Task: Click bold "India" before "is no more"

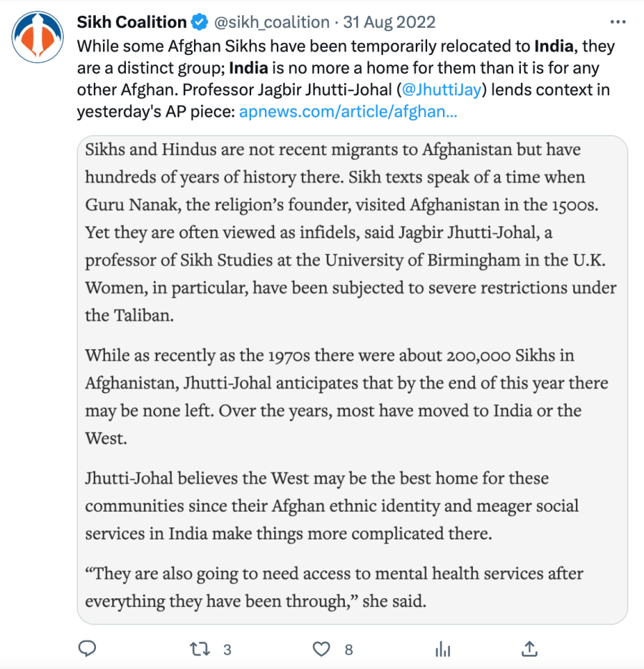Action: click(250, 69)
